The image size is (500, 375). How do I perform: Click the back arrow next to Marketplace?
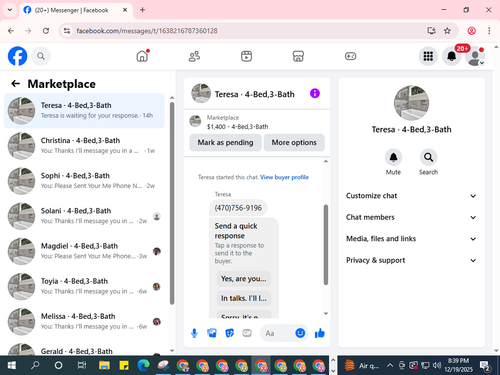15,83
